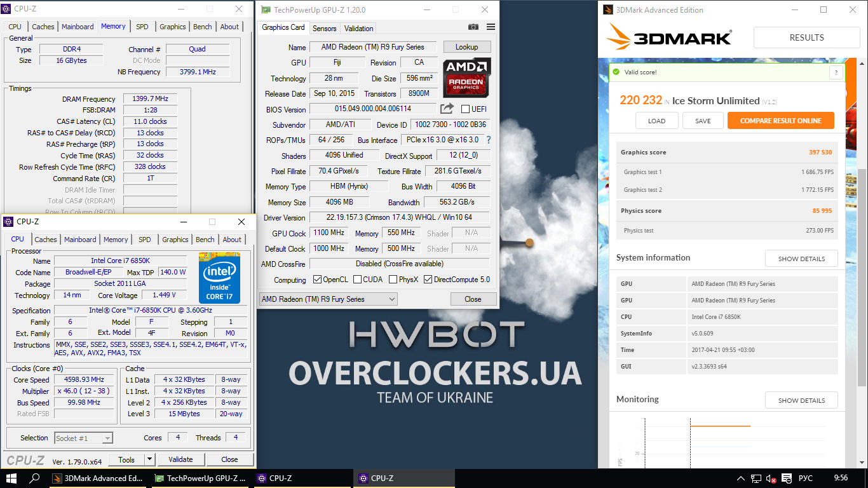Click Bus Interface question mark icon

click(x=488, y=140)
